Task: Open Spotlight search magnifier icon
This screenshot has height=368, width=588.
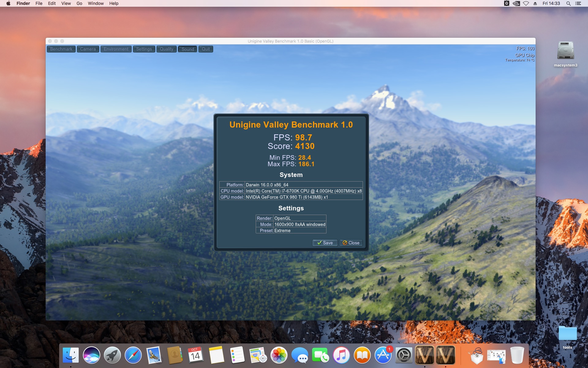Action: (568, 3)
